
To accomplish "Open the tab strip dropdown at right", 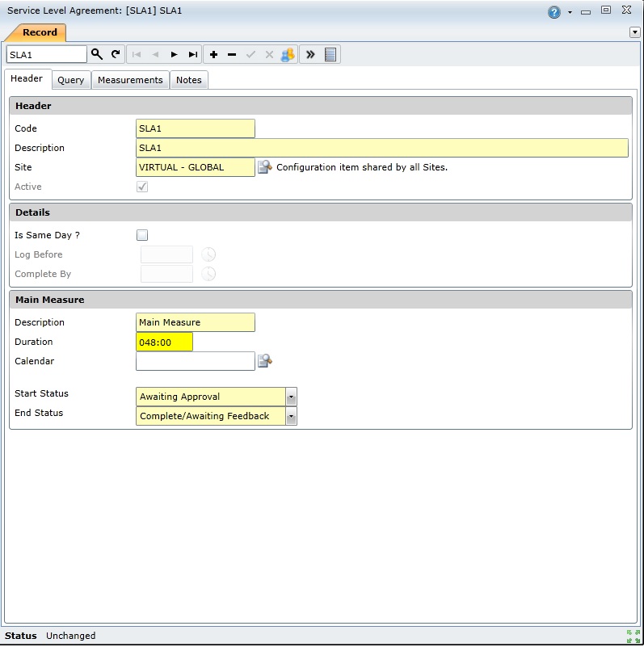I will pyautogui.click(x=635, y=32).
